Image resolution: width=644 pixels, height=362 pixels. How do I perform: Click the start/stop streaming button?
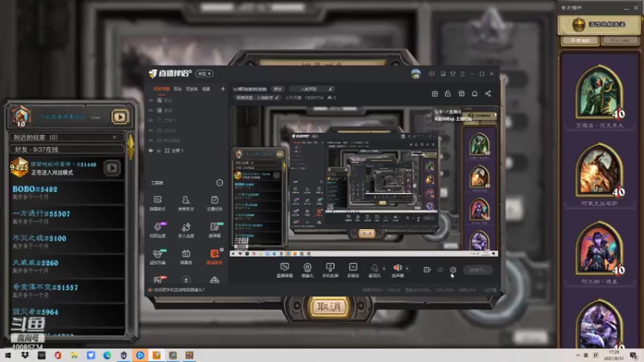pyautogui.click(x=477, y=269)
